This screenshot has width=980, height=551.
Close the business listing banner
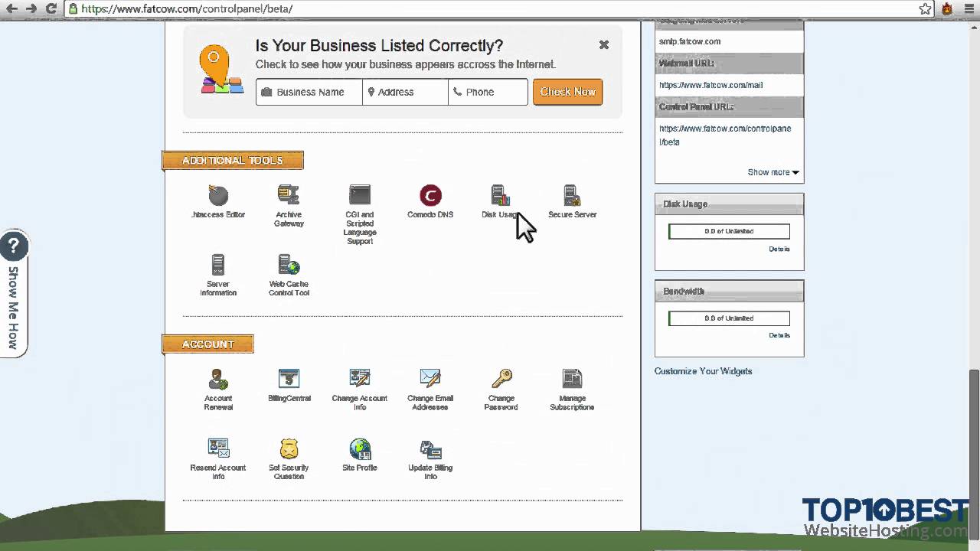[604, 45]
